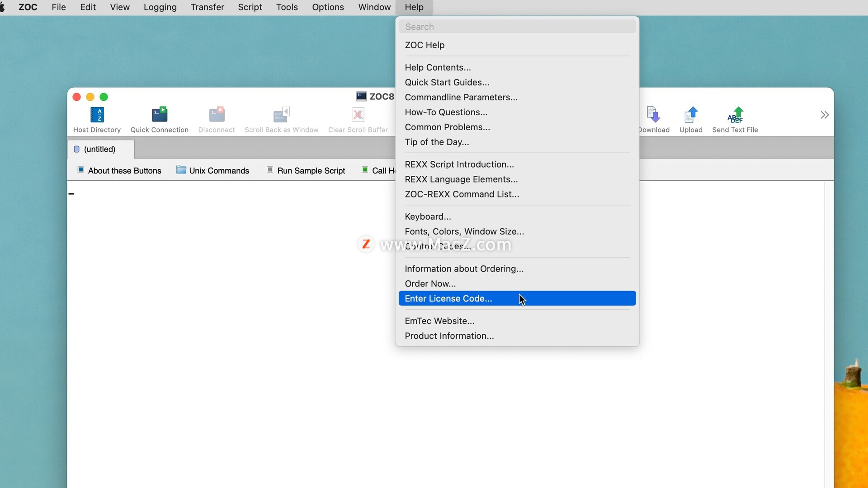Choose Order Now... menu item
Image resolution: width=868 pixels, height=488 pixels.
(517, 284)
